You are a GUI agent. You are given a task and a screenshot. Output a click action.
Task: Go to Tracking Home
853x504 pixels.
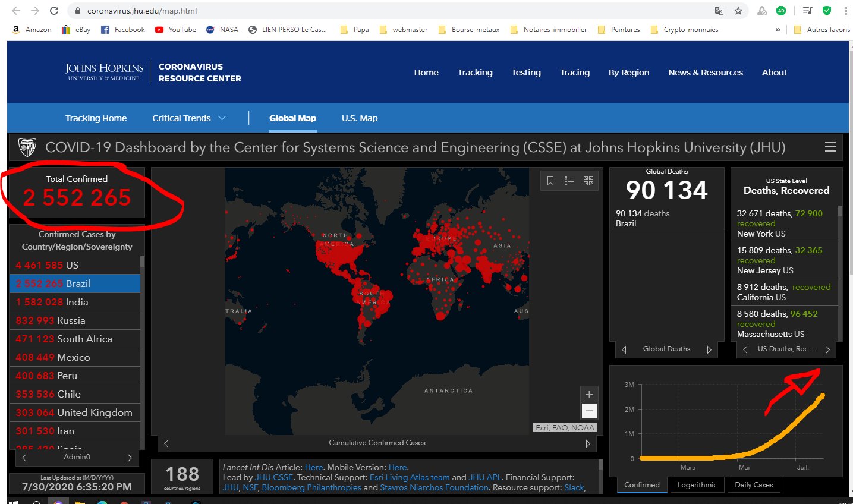coord(96,118)
